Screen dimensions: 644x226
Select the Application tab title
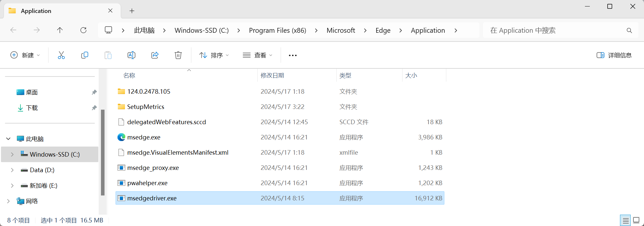(36, 11)
